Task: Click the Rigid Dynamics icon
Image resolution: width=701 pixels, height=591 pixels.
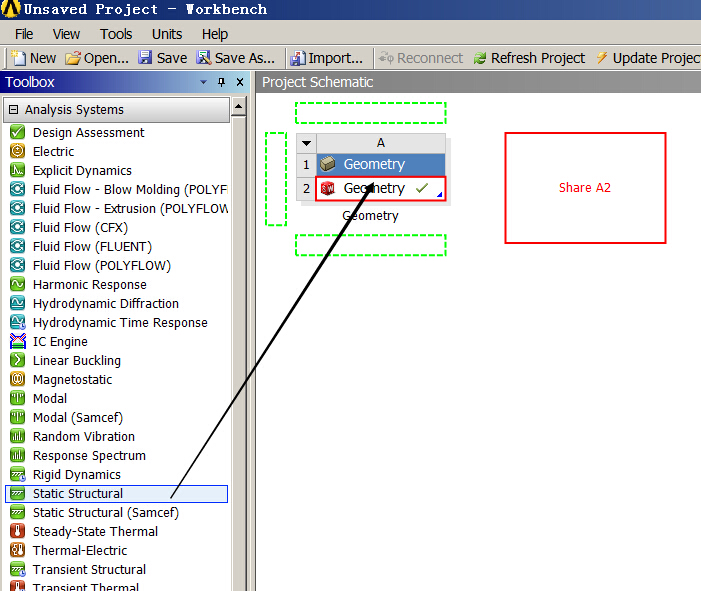Action: coord(17,474)
